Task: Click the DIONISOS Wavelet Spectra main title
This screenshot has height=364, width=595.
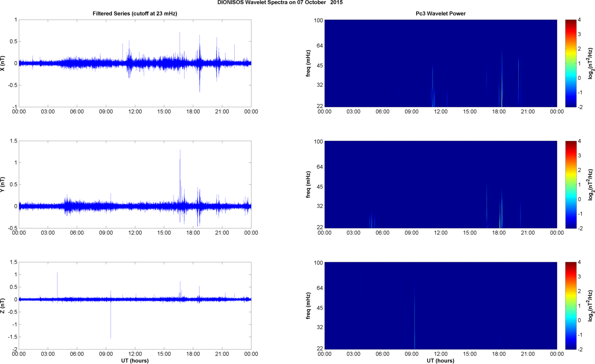Action: pos(280,2)
